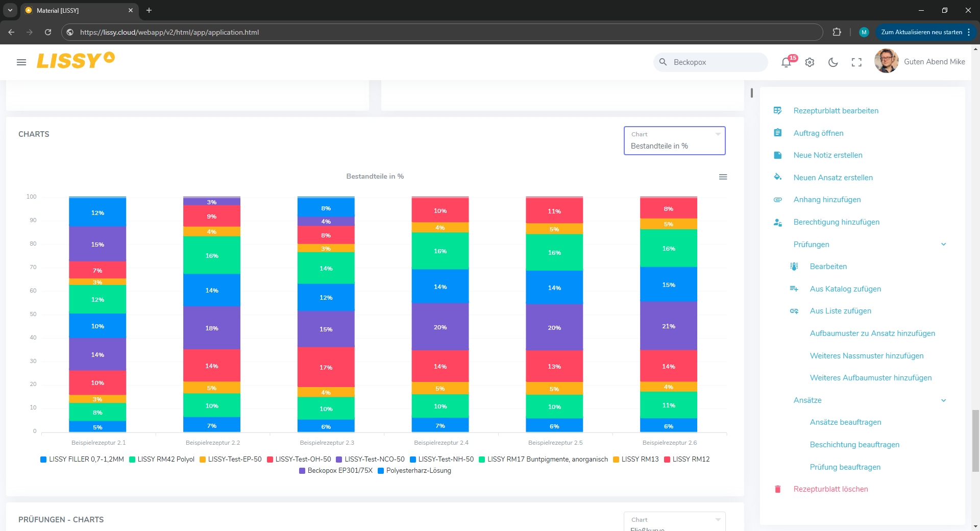
Task: Toggle Polyesterharz-Lösung legend series
Action: tap(414, 471)
